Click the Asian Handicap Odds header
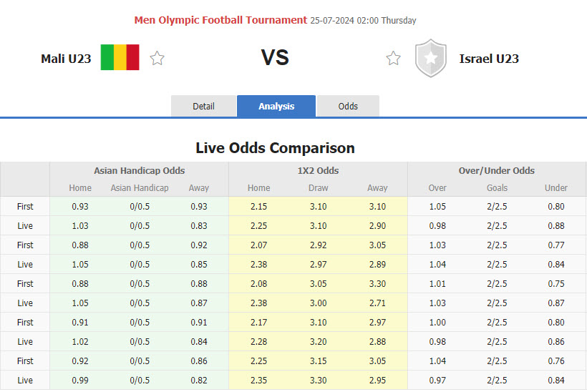Viewport: 587px width, 392px height. [139, 171]
